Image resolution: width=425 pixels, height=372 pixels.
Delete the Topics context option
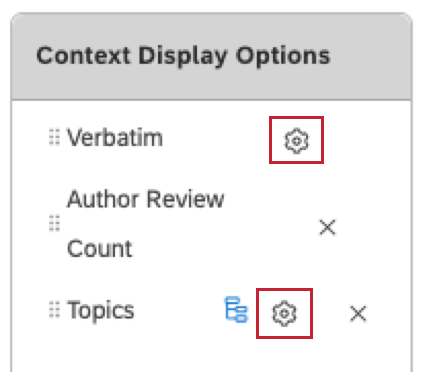click(x=358, y=314)
